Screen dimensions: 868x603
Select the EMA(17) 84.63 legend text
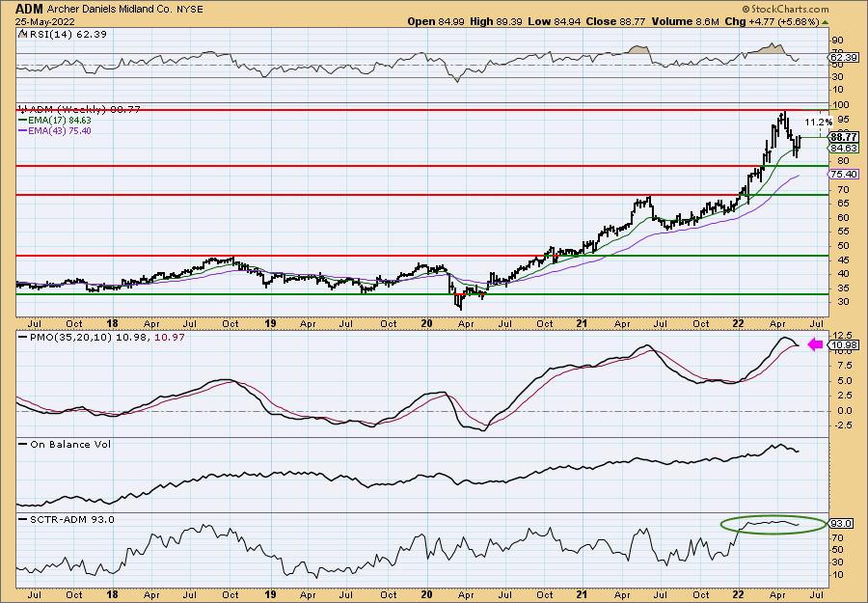point(59,121)
